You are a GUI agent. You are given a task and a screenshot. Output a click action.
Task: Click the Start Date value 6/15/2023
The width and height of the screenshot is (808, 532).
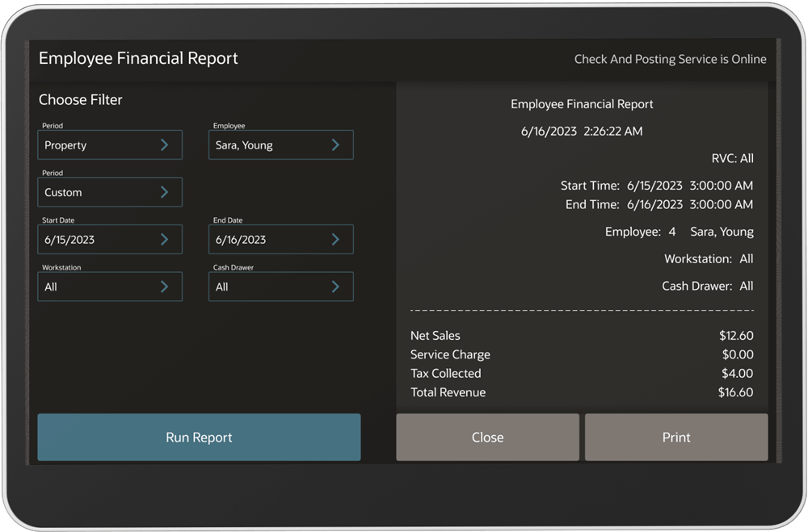pyautogui.click(x=70, y=240)
